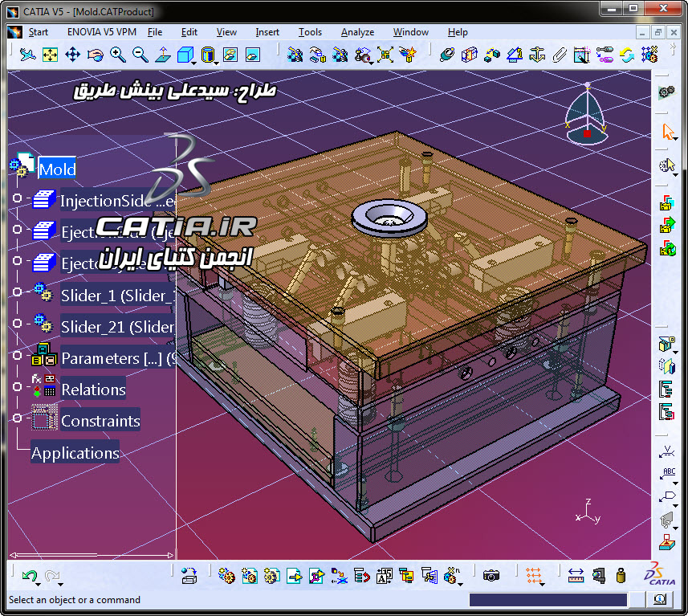Select the Relations node label
688x616 pixels.
tap(93, 390)
